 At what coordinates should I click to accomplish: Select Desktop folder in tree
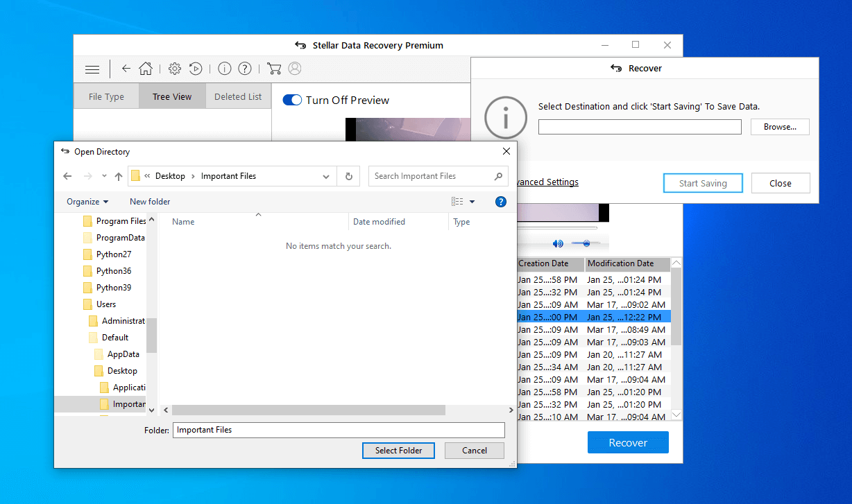pyautogui.click(x=116, y=371)
